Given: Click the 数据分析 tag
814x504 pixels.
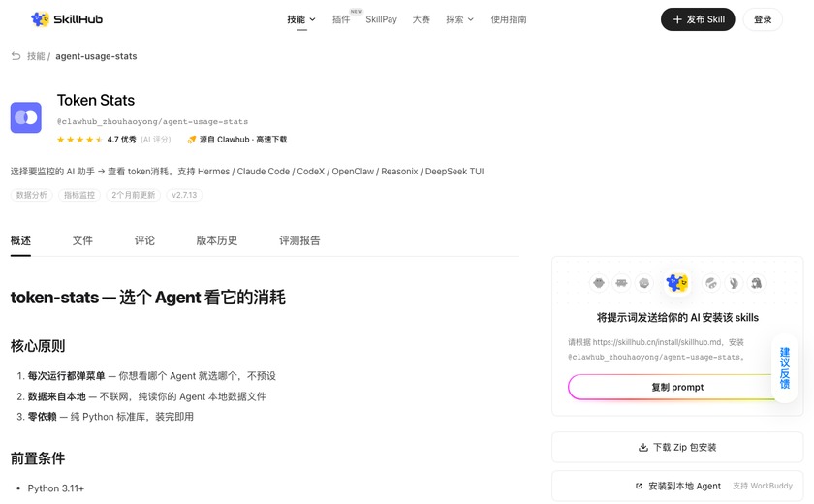Looking at the screenshot, I should coord(31,195).
